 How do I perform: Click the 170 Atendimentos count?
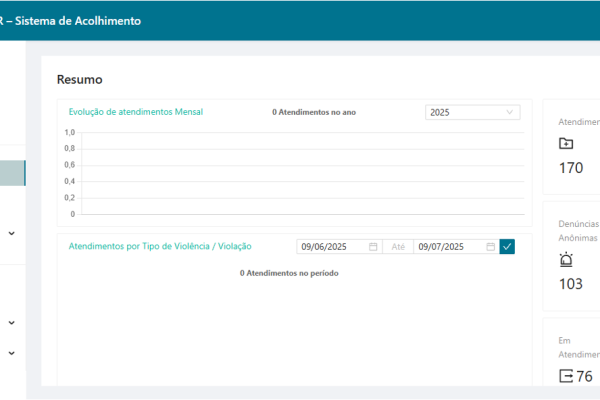pos(571,168)
